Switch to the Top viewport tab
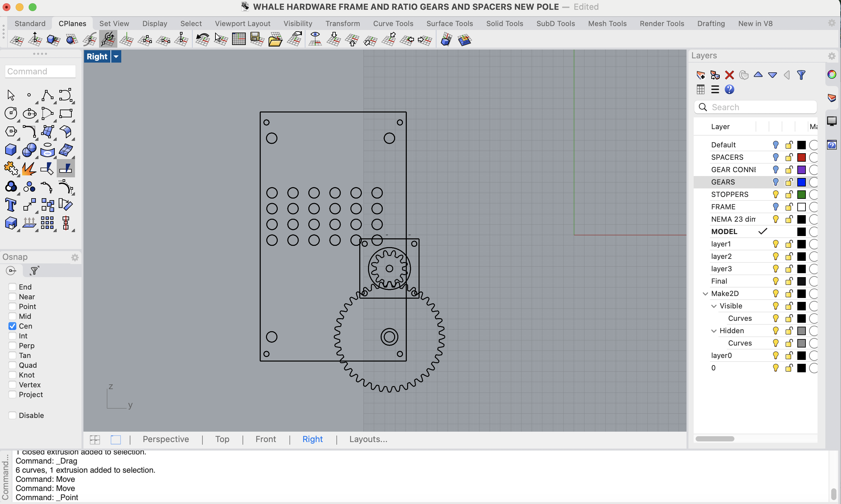 point(222,439)
